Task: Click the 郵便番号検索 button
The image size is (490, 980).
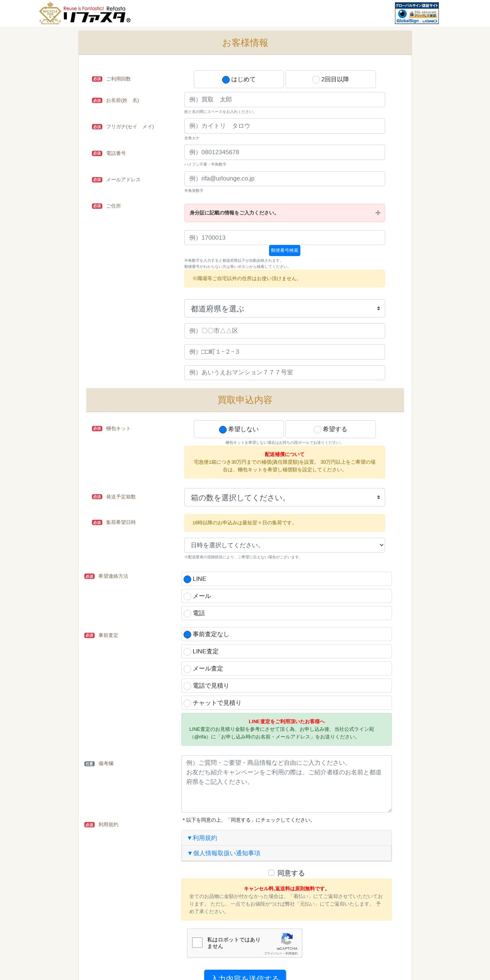Action: tap(284, 250)
